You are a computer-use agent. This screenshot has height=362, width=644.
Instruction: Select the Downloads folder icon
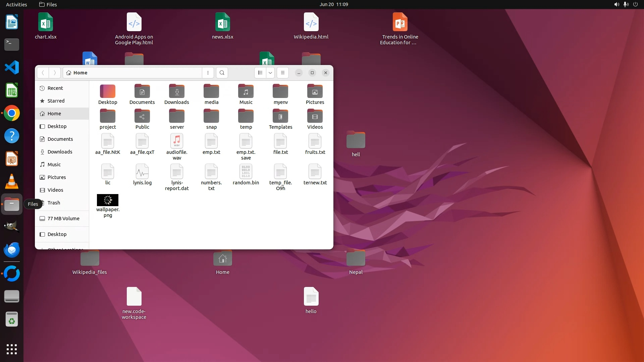(177, 92)
